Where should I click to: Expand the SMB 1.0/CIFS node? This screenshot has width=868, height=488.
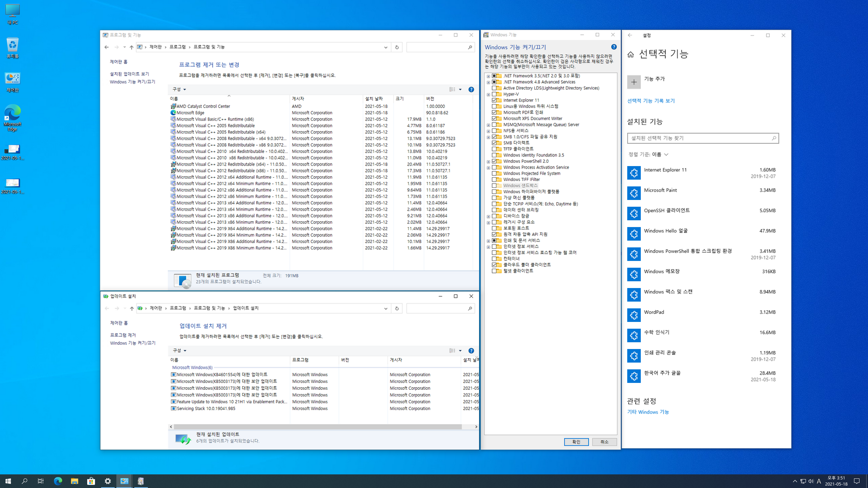point(488,137)
